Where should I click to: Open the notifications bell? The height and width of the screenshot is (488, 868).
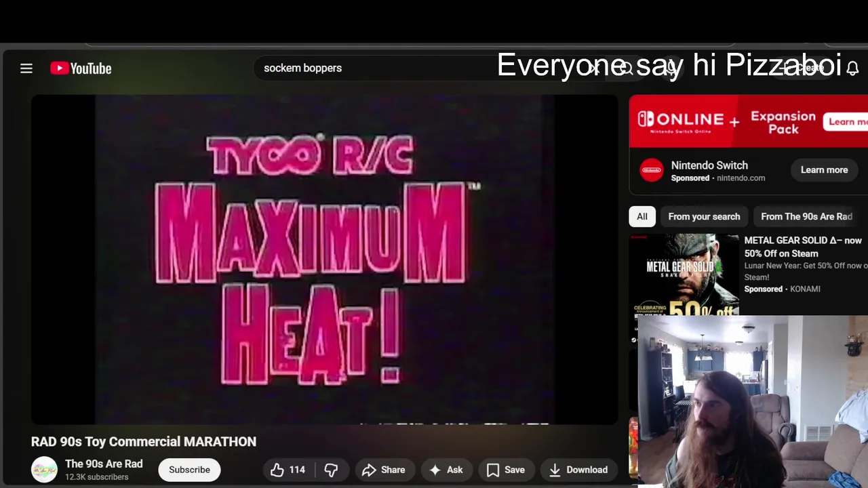[852, 68]
